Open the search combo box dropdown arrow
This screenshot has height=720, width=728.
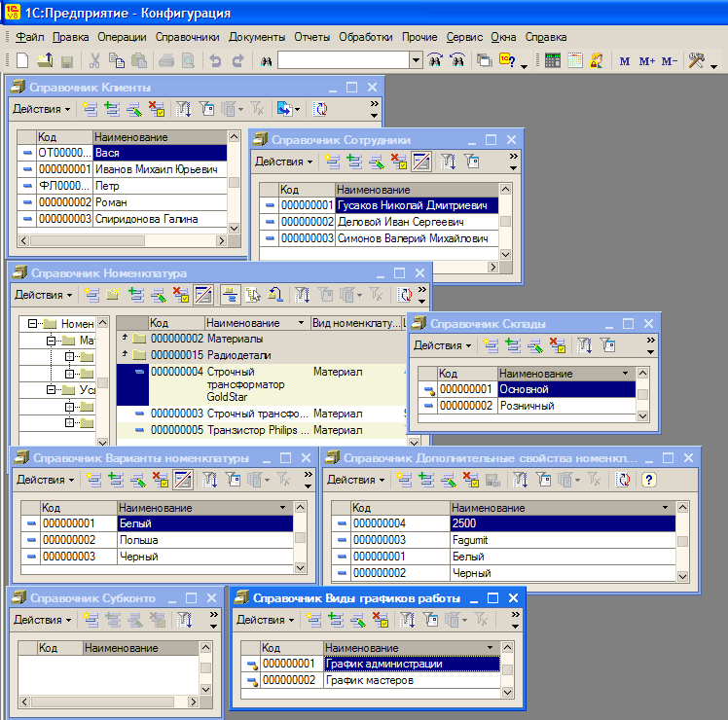(x=416, y=60)
